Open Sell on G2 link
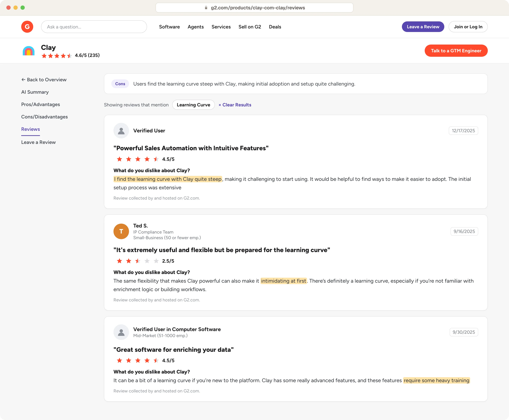The width and height of the screenshot is (509, 420). coord(250,27)
